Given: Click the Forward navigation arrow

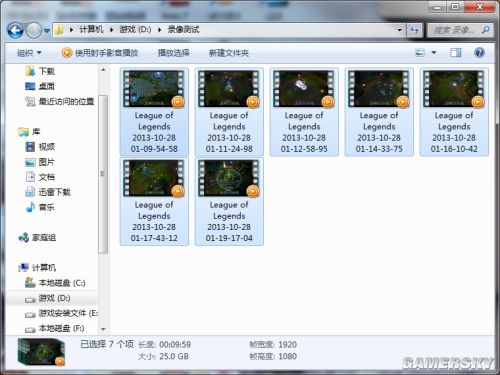Looking at the screenshot, I should pos(34,31).
